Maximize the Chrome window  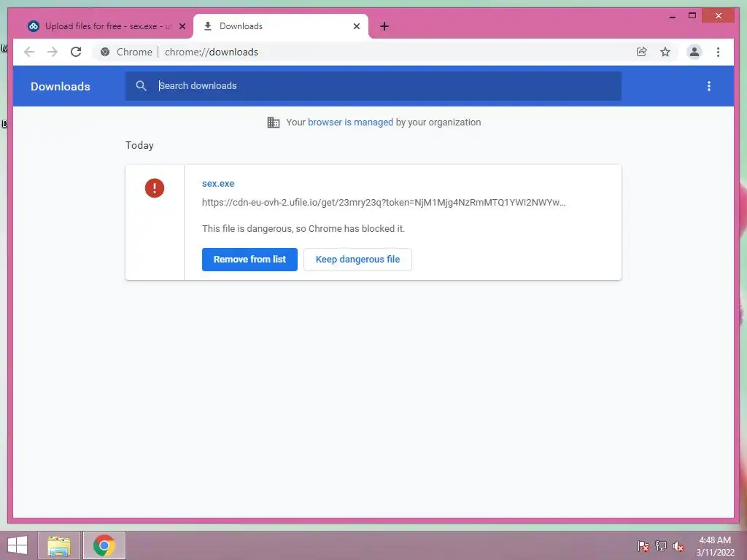pos(692,16)
